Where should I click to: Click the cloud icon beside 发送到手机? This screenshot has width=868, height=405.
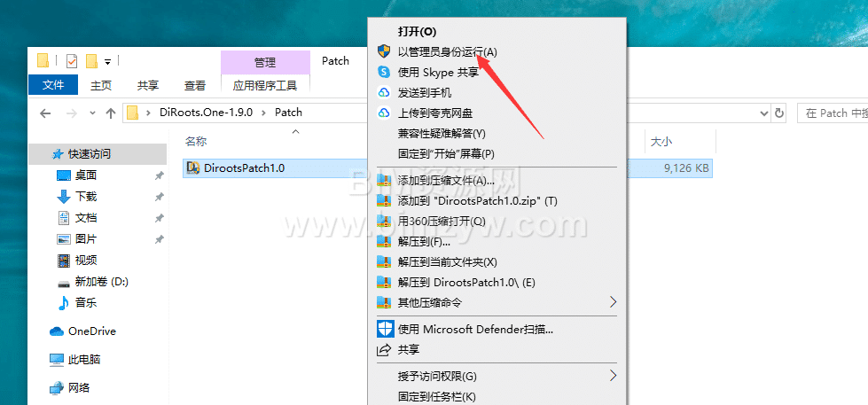tap(384, 92)
